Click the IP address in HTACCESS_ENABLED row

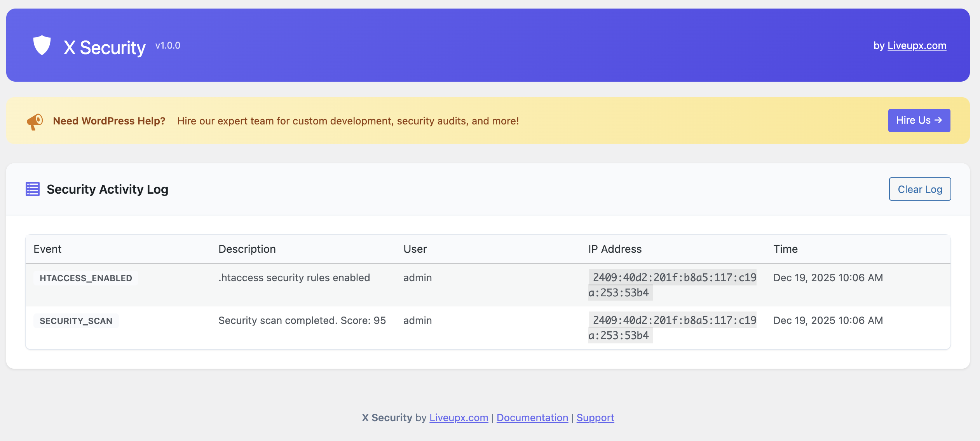pyautogui.click(x=672, y=285)
